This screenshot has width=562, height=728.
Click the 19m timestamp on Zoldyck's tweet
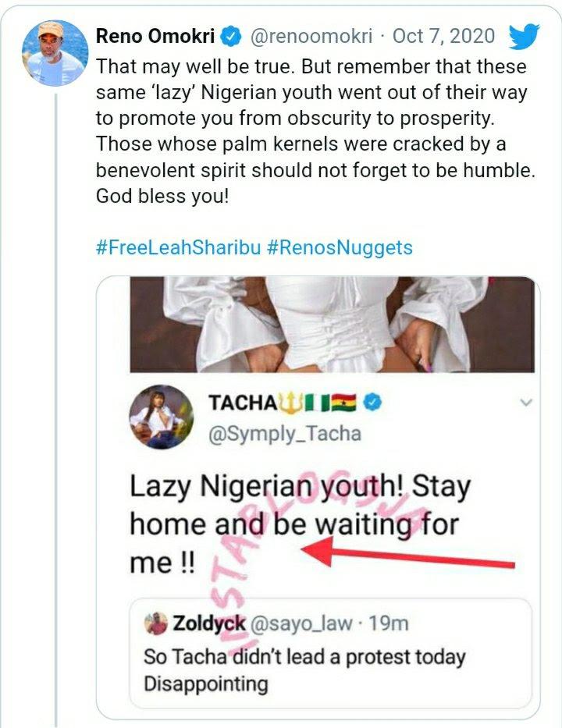click(x=389, y=623)
